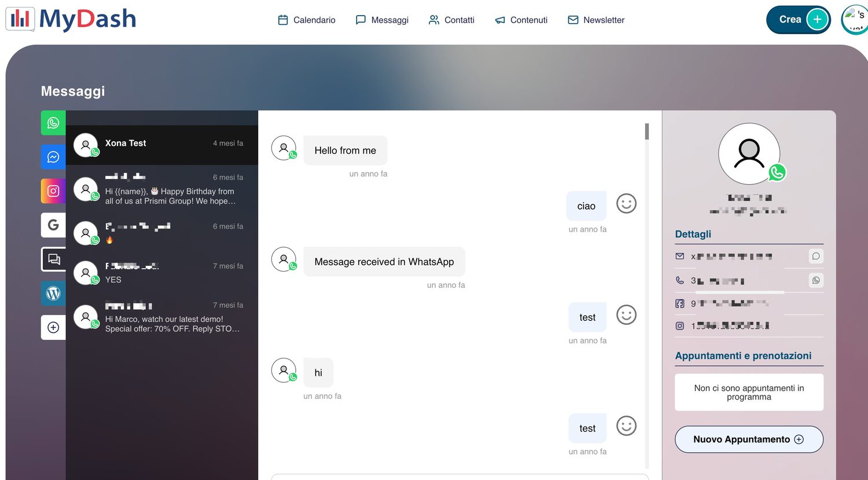Open the Hi Marco demo conversation

point(162,317)
